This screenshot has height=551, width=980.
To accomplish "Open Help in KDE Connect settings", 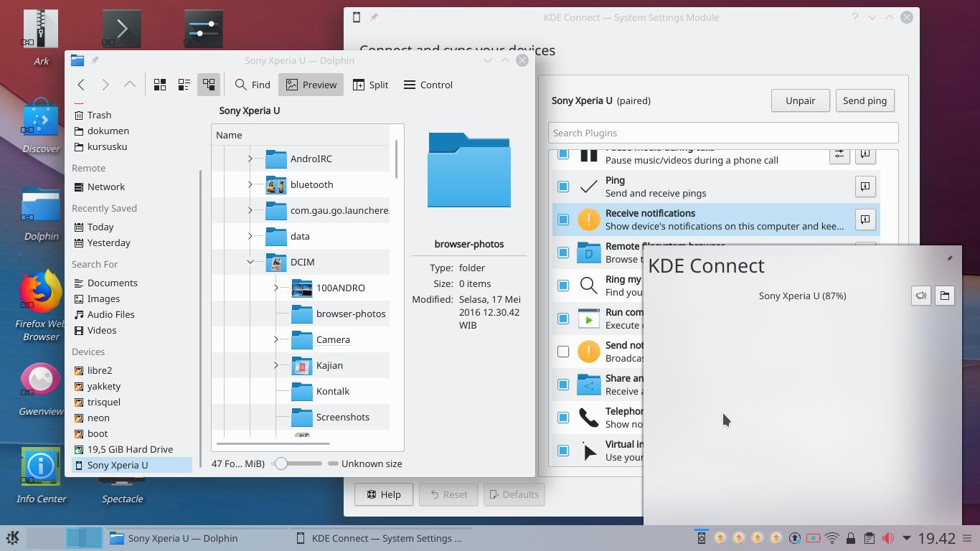I will [x=384, y=494].
